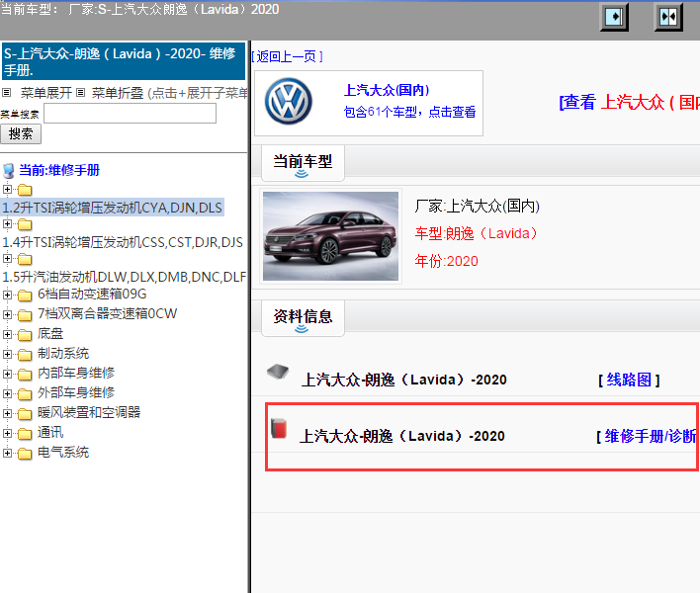Viewport: 700px width, 593px height.
Task: Click the split-panel icon at top right
Action: 669,17
